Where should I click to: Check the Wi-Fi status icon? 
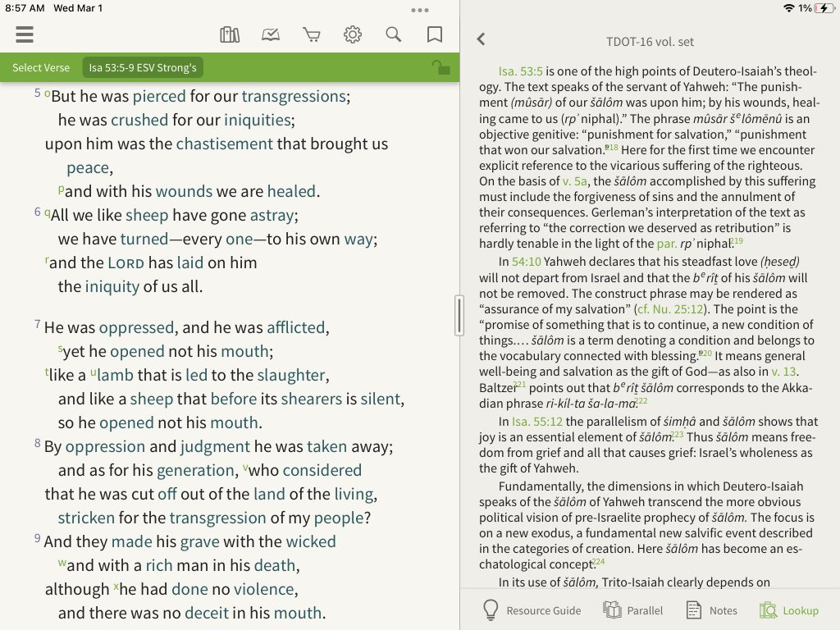click(788, 8)
